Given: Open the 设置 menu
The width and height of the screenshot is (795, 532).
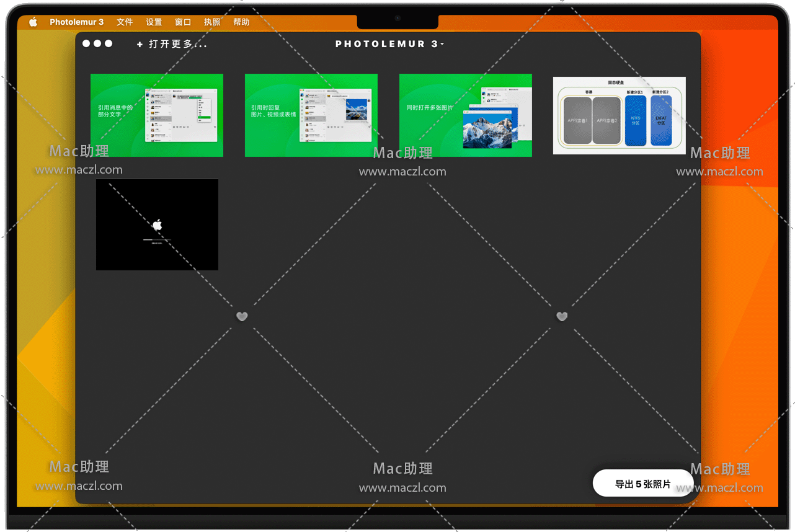Looking at the screenshot, I should click(x=154, y=22).
